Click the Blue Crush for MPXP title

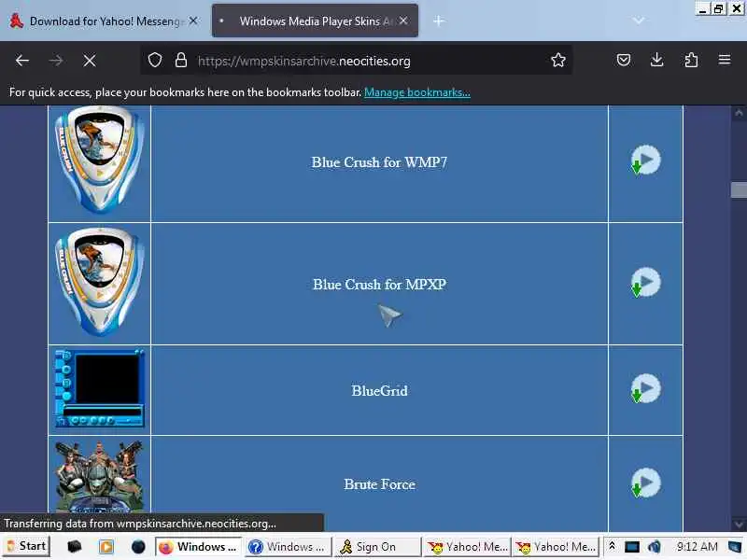[x=379, y=285]
